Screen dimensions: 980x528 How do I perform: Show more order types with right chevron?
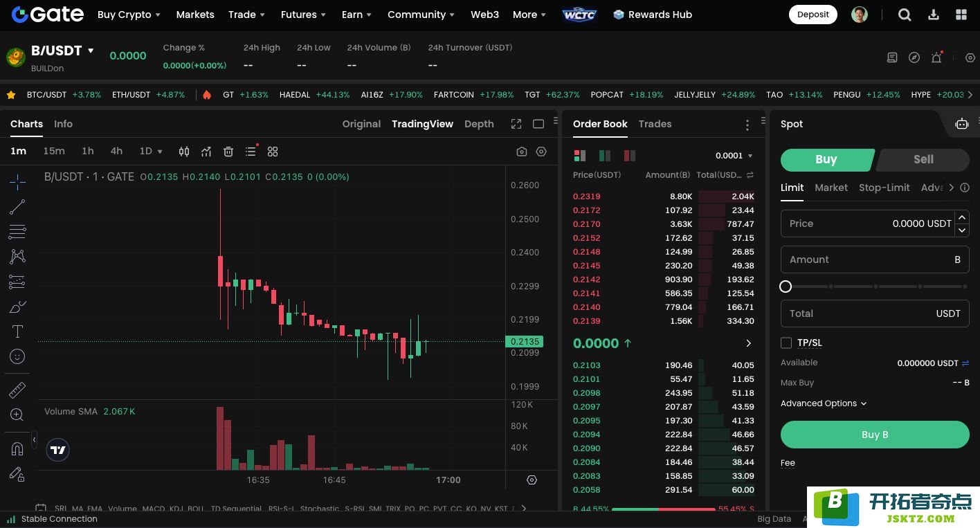tap(952, 188)
